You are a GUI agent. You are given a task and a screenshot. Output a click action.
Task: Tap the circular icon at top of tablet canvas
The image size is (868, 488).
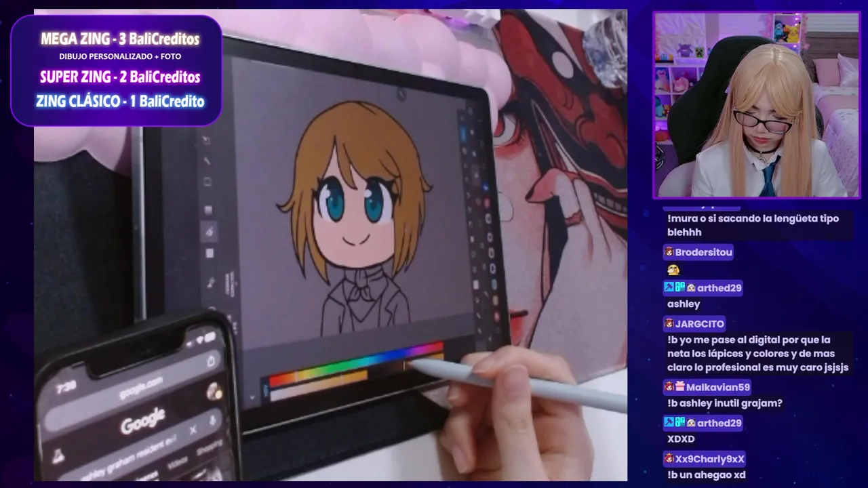[x=401, y=95]
